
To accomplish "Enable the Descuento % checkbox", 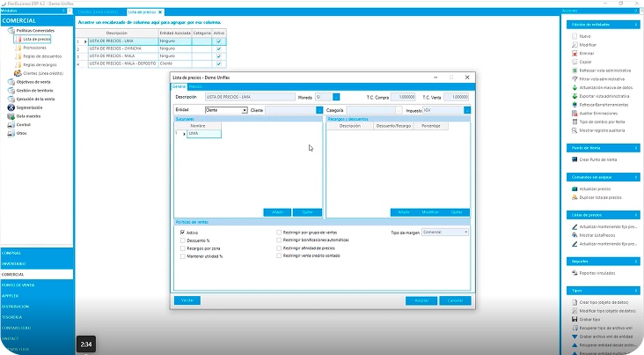I will (x=183, y=240).
